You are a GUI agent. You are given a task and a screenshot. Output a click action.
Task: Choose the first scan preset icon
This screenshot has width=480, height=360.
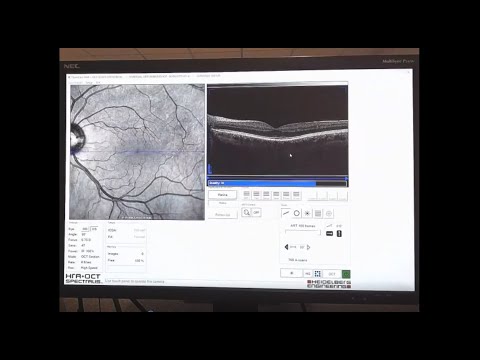(x=246, y=195)
